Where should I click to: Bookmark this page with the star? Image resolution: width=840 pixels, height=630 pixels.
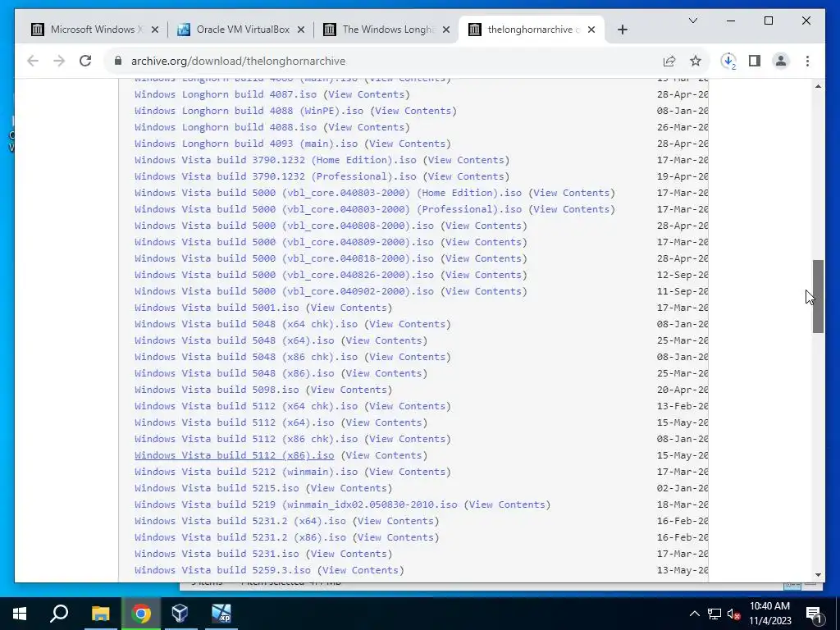click(696, 61)
